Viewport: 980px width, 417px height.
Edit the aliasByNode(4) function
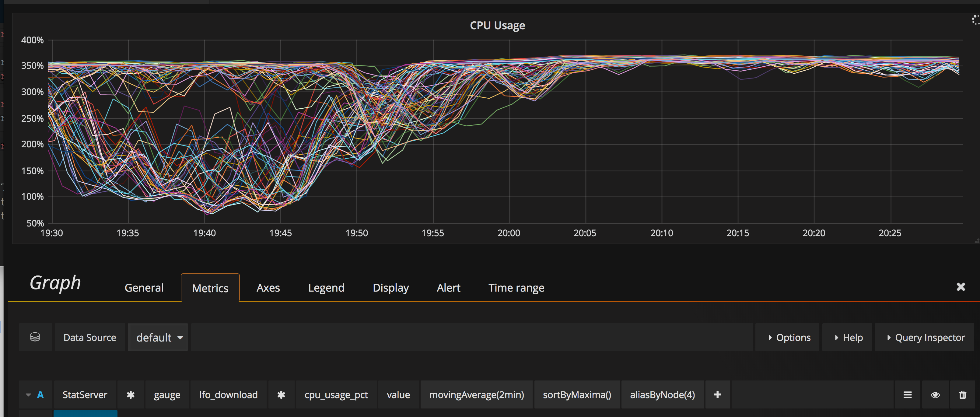(x=662, y=394)
